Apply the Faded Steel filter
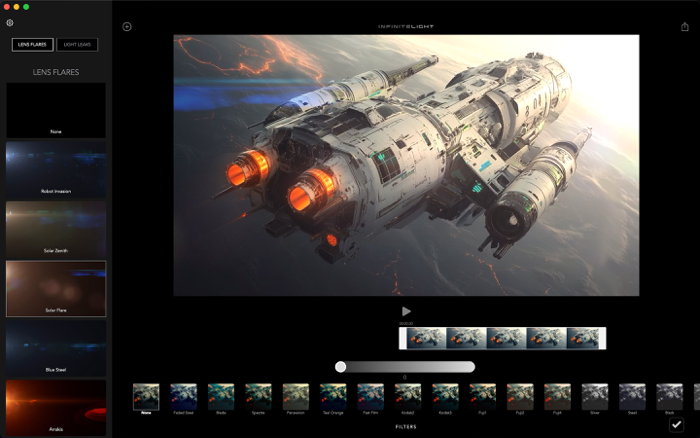Viewport: 700px width, 438px height. click(183, 396)
